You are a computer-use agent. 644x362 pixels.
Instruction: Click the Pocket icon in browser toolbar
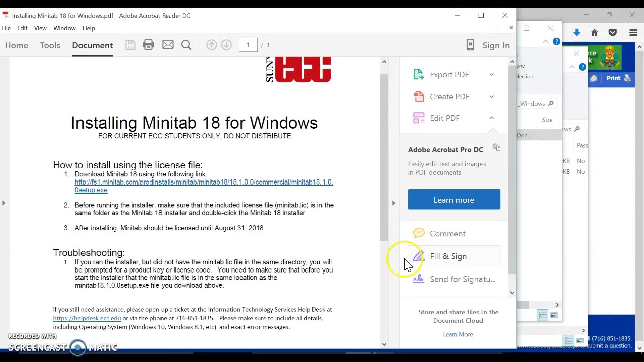613,32
